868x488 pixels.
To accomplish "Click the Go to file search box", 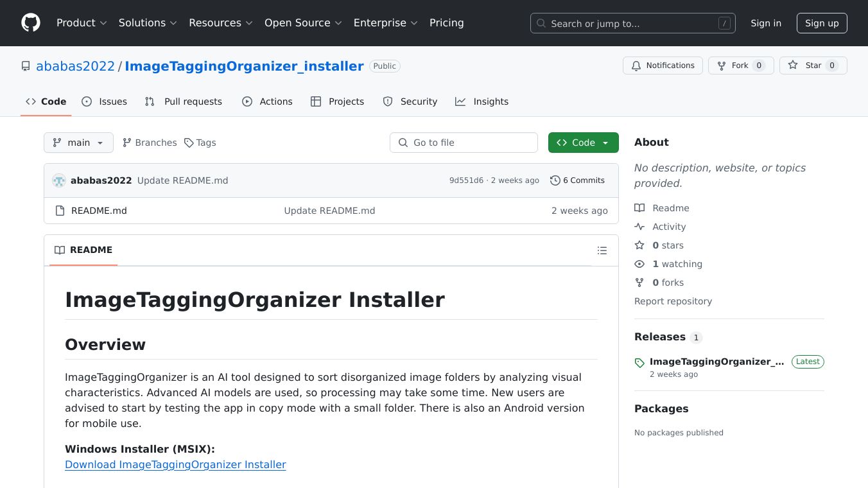I will (464, 143).
